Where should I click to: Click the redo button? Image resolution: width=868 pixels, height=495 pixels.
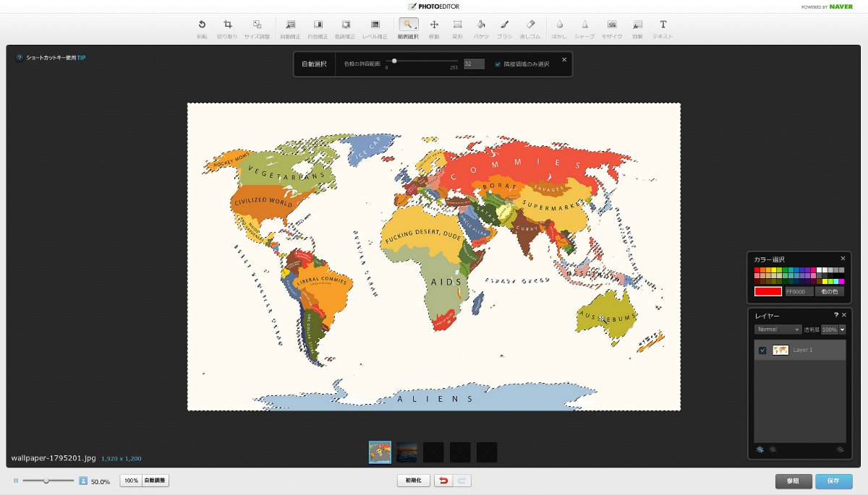(462, 481)
